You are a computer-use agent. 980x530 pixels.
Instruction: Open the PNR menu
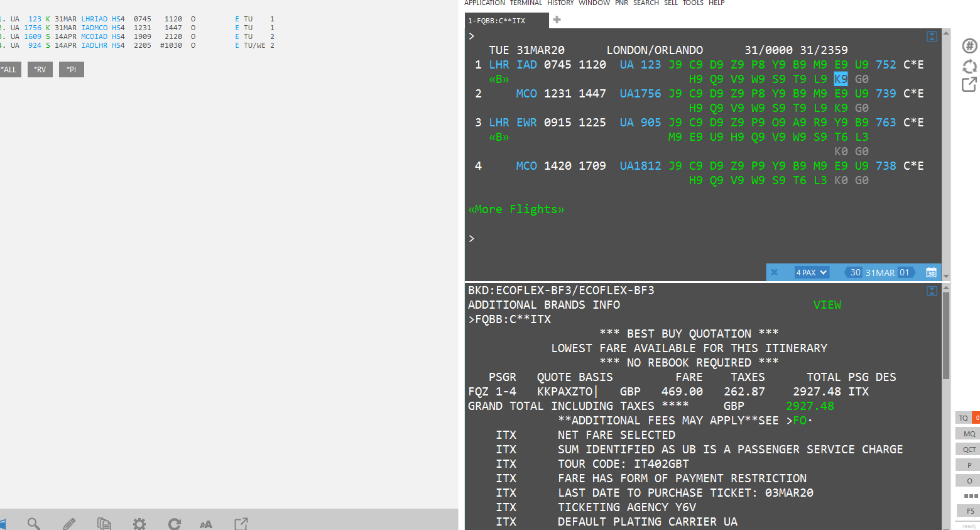click(x=621, y=3)
